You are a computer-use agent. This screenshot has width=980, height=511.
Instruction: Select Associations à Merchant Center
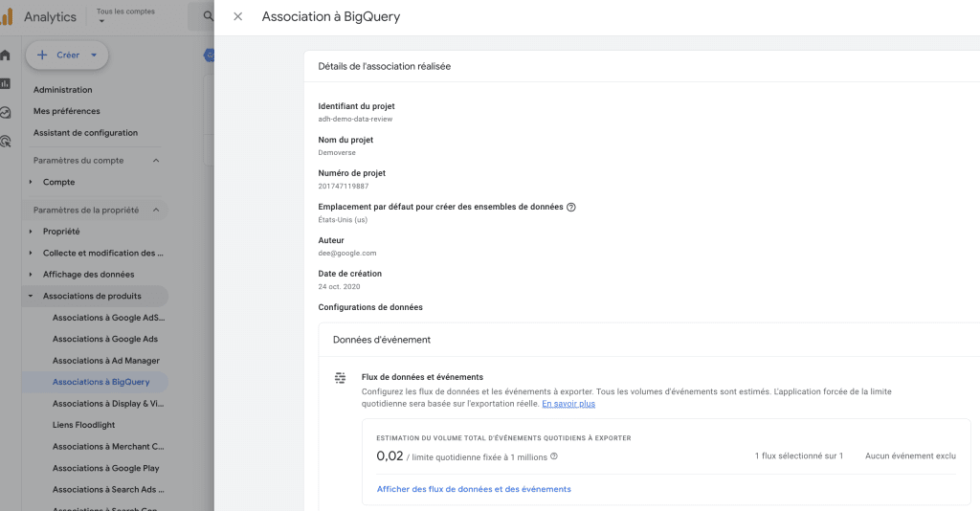[x=108, y=447]
